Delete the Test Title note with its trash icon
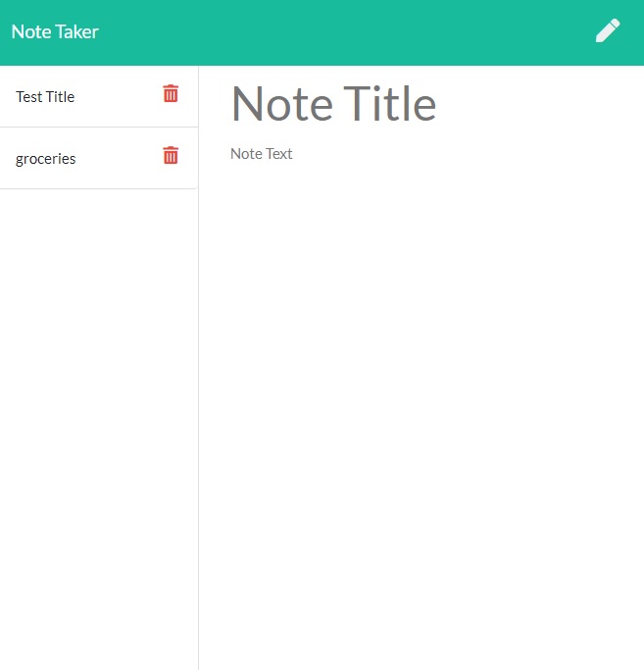The image size is (644, 670). 171,93
